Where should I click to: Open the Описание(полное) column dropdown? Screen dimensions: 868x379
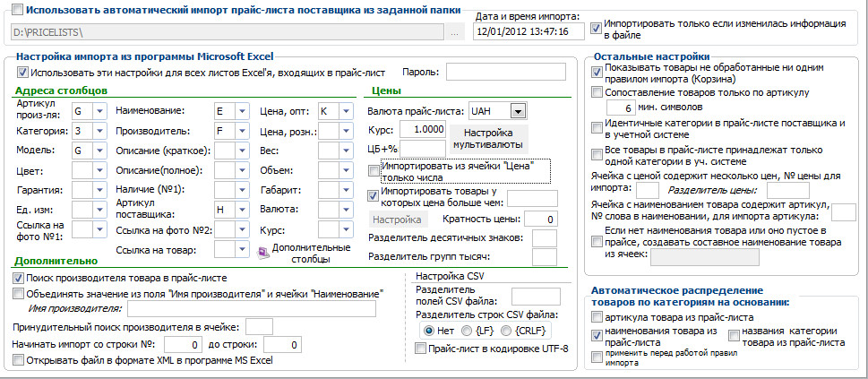tap(242, 170)
